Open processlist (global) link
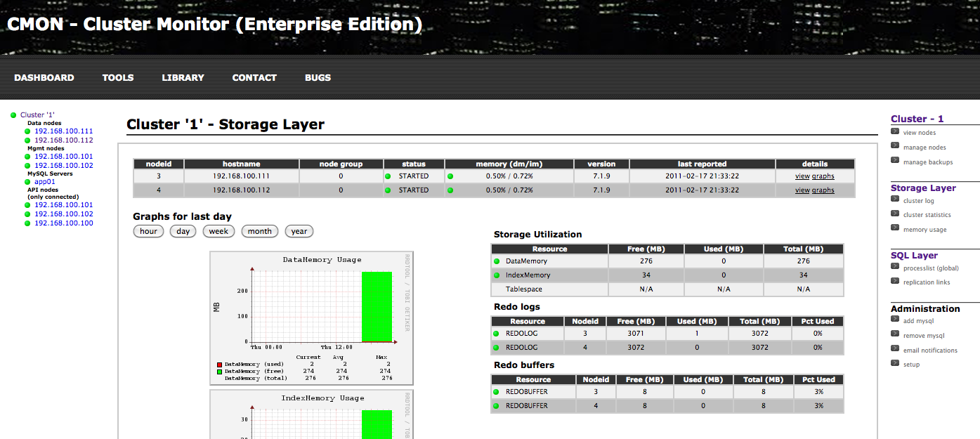The height and width of the screenshot is (439, 980). click(x=931, y=268)
